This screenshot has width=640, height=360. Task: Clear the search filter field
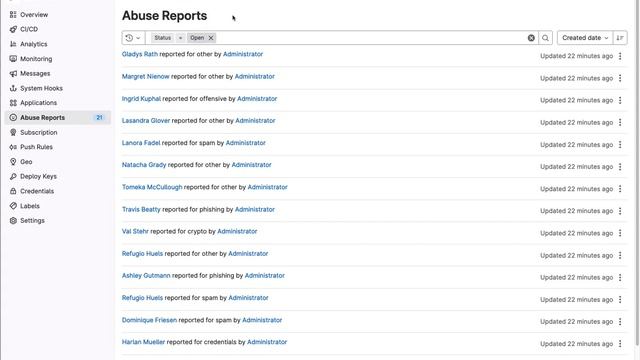[x=531, y=38]
